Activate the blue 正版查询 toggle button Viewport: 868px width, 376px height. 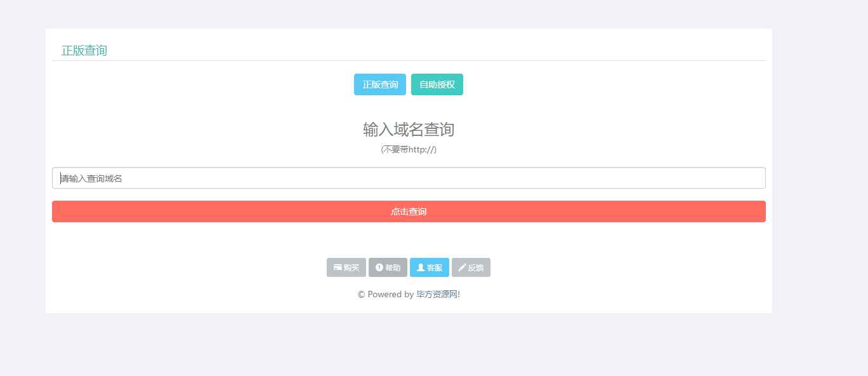379,84
